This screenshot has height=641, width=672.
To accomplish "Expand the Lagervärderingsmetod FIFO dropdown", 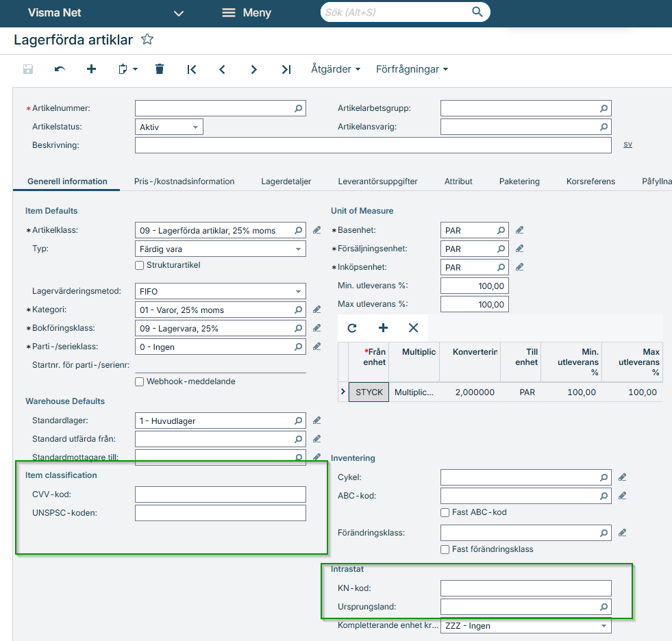I will 298,292.
